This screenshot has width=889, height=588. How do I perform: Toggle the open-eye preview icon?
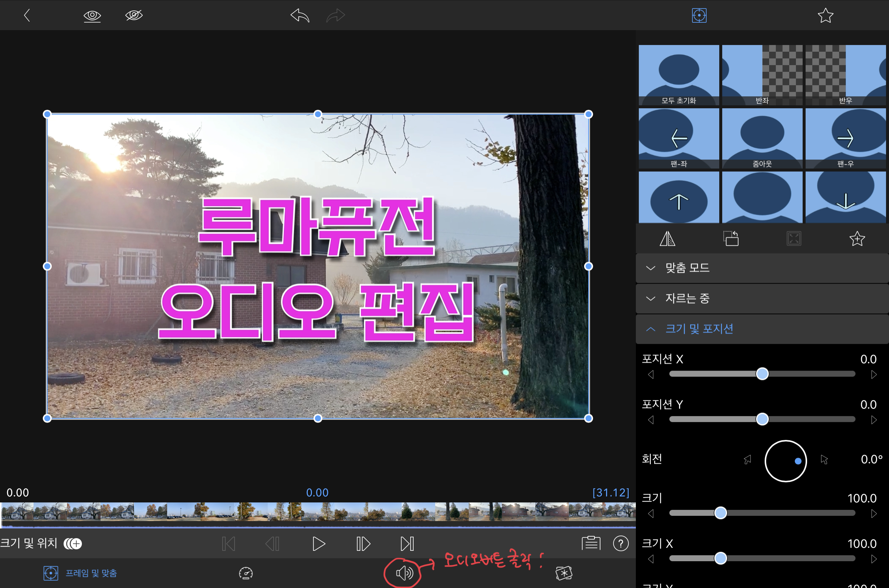point(92,16)
